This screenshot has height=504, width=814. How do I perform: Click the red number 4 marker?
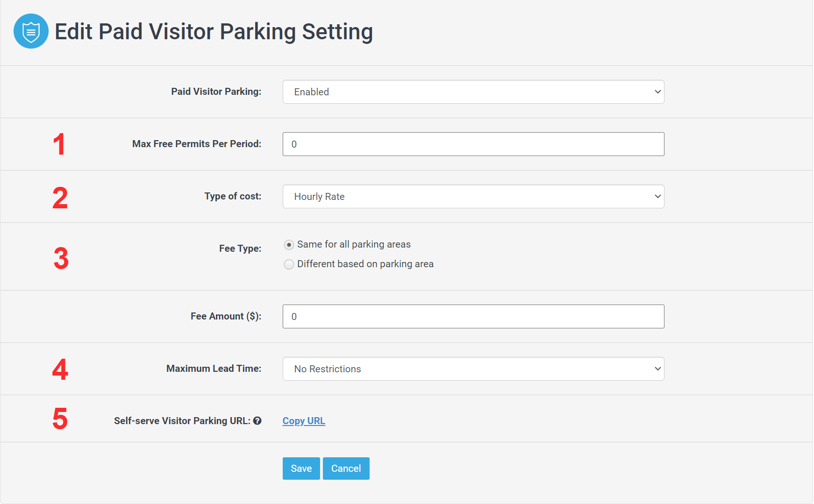click(60, 369)
